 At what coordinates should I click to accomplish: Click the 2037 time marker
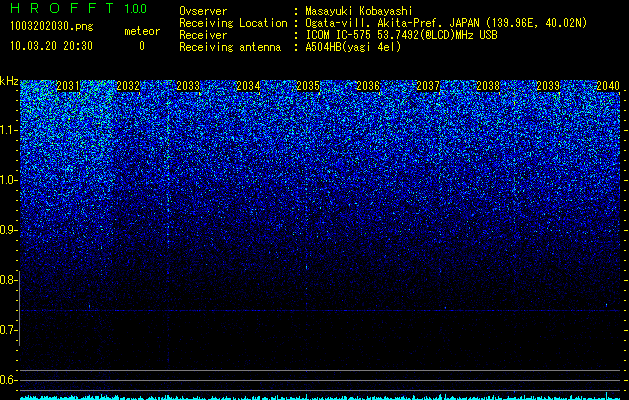pos(428,85)
